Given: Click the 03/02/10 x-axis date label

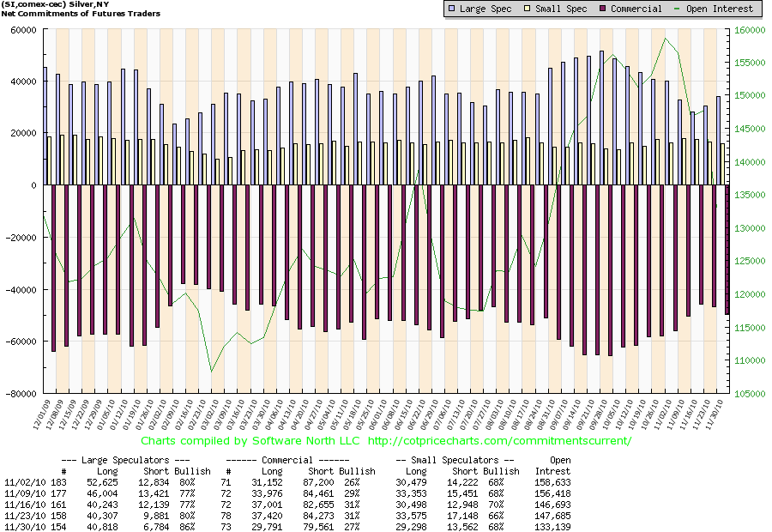Looking at the screenshot, I should [x=210, y=414].
